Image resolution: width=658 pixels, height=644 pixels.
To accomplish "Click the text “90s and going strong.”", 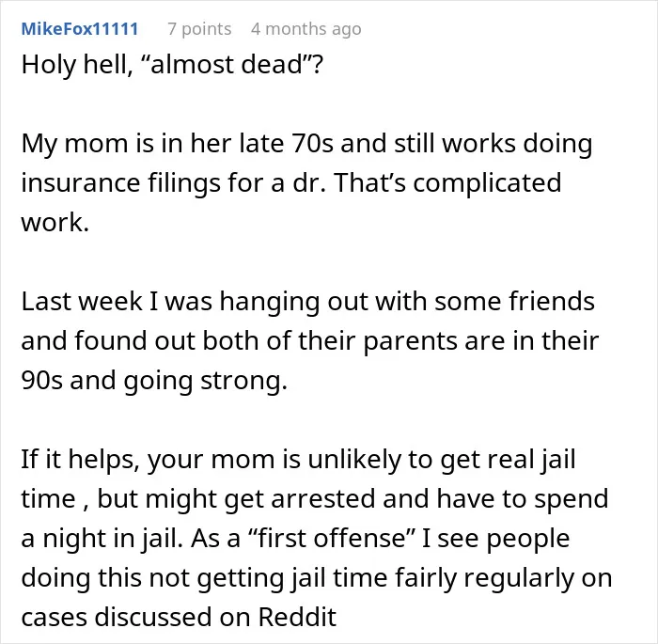I will pyautogui.click(x=154, y=381).
